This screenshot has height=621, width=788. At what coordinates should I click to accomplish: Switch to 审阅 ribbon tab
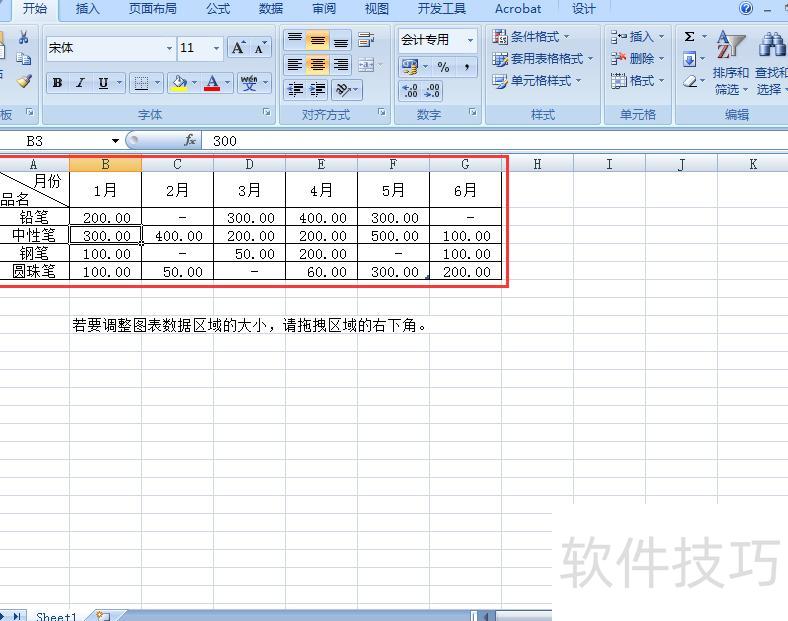tap(324, 9)
